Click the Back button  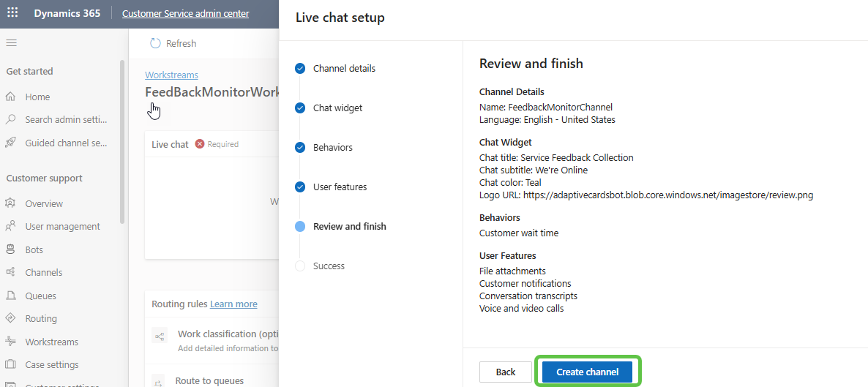506,372
